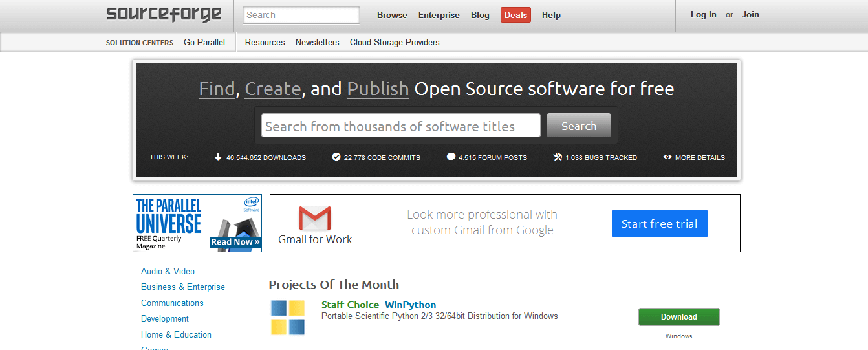This screenshot has height=350, width=868.
Task: Focus the 'Search from thousands of software titles' box
Action: point(401,126)
